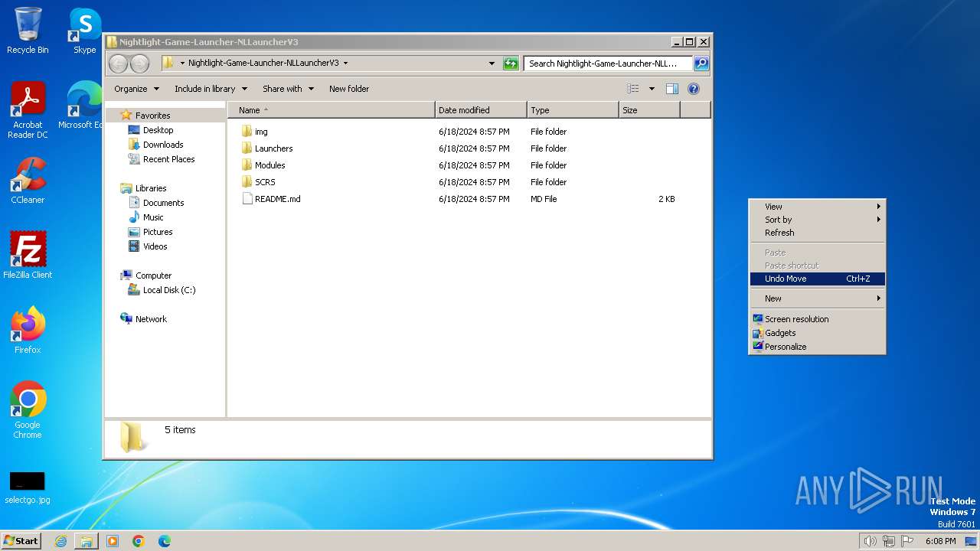Open Internet Explorer from the taskbar
Viewport: 980px width, 551px height.
(60, 541)
